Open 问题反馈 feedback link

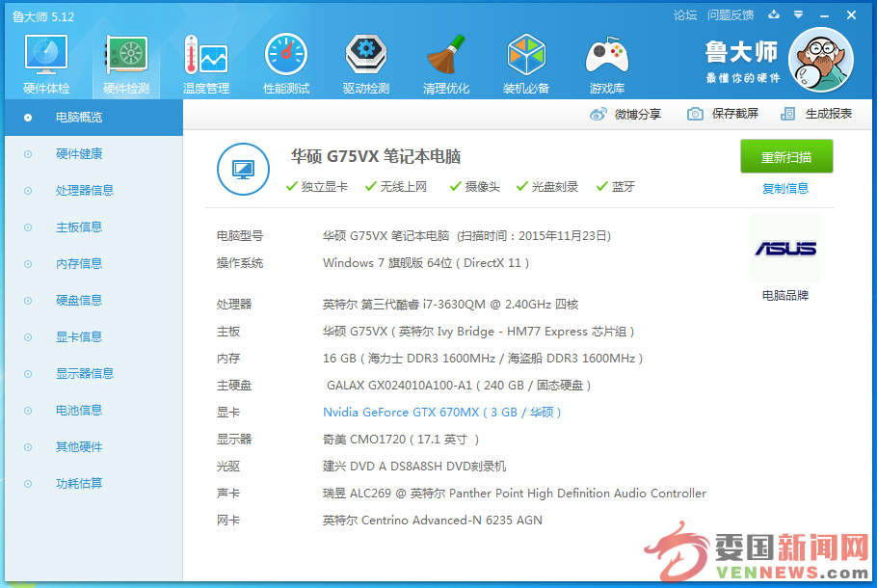(731, 15)
